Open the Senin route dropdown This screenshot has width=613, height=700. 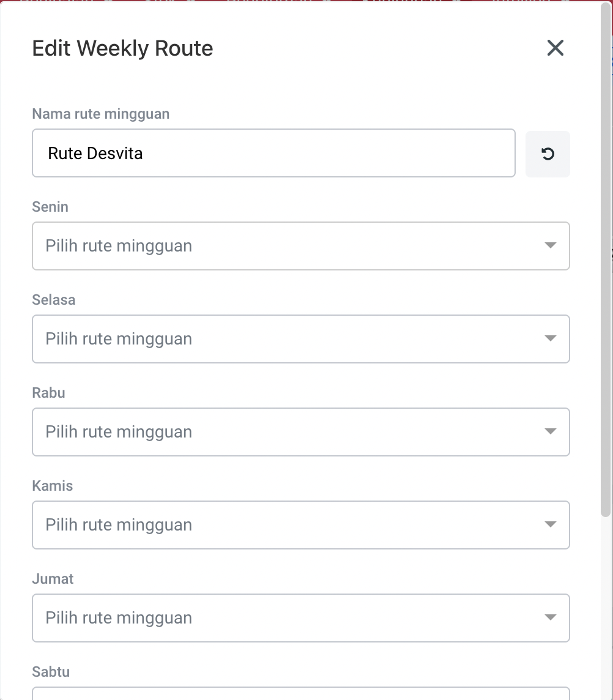pyautogui.click(x=288, y=246)
